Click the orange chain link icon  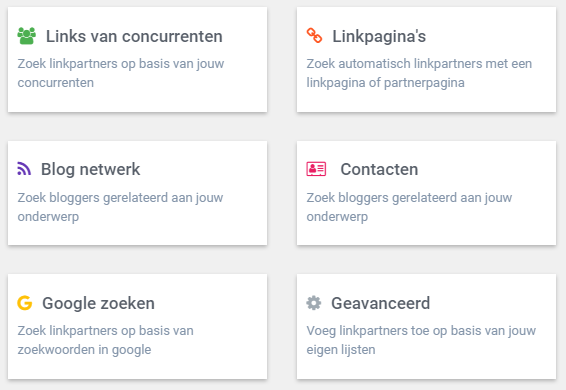pos(314,35)
